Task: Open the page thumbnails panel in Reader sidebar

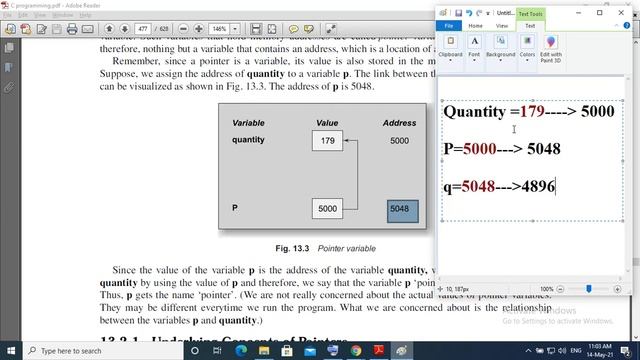Action: pos(9,48)
